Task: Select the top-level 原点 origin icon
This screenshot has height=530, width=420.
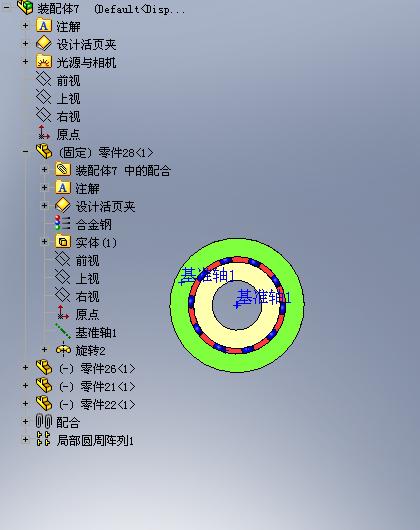Action: tap(44, 133)
